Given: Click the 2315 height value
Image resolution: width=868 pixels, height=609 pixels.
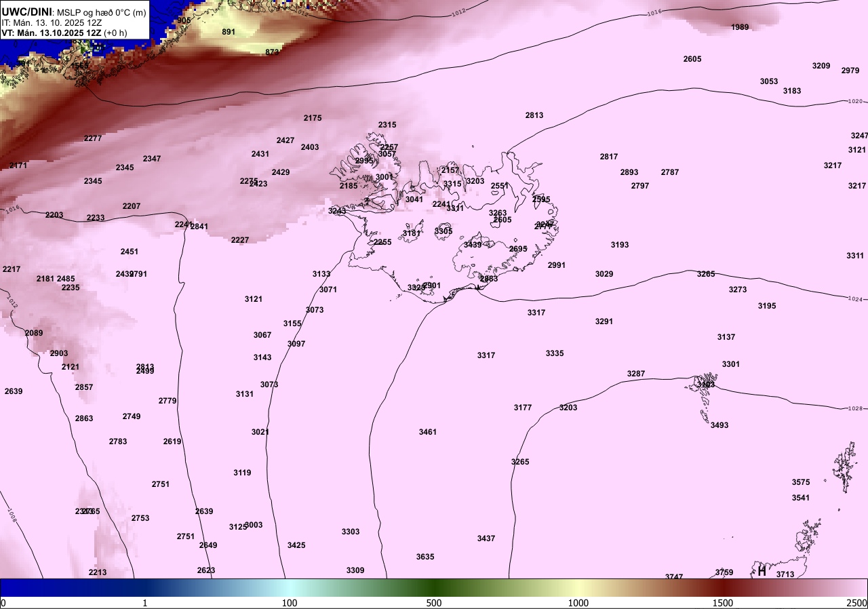Looking at the screenshot, I should [387, 125].
